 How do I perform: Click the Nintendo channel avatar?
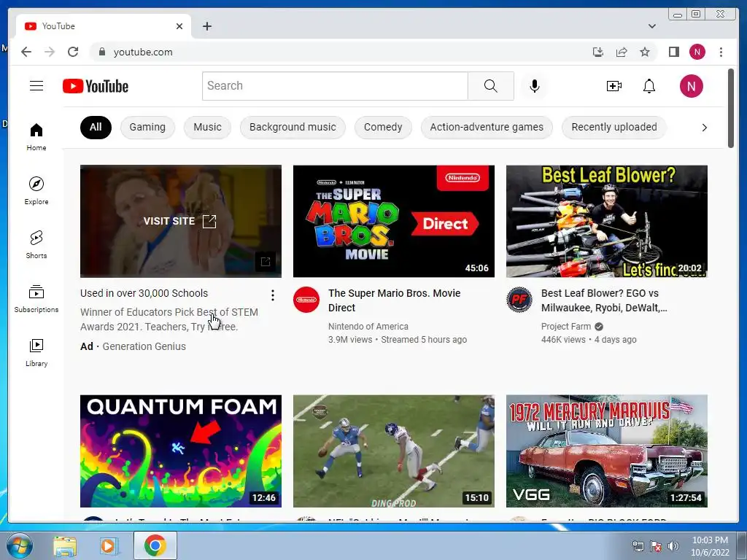click(306, 300)
